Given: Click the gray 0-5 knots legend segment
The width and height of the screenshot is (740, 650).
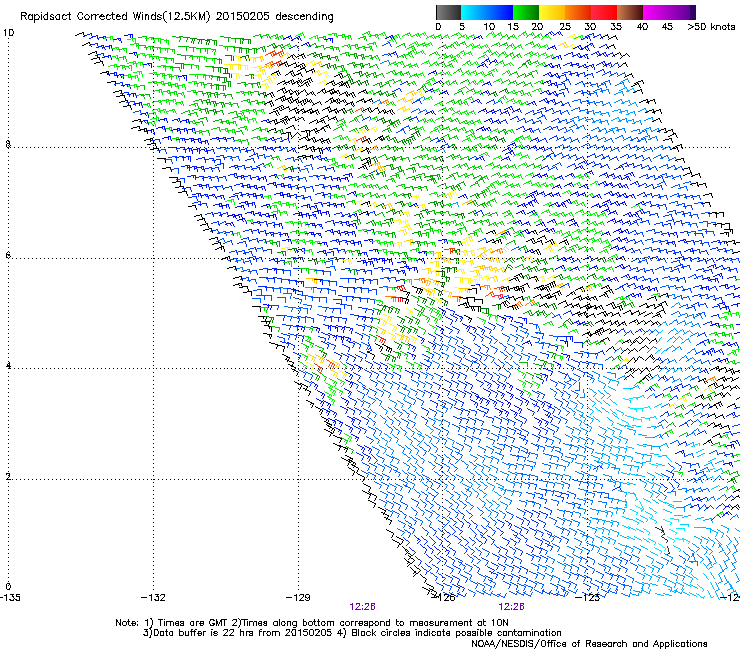Looking at the screenshot, I should click(448, 12).
